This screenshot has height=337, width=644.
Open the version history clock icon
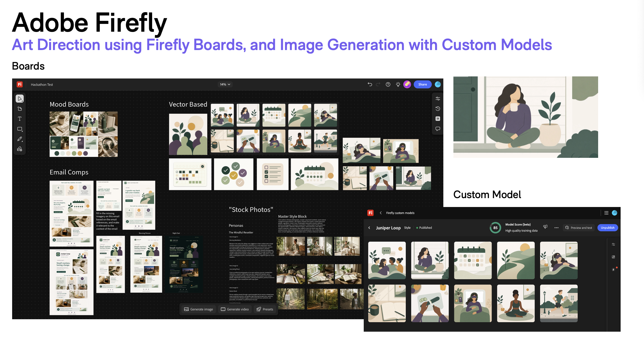(x=438, y=109)
